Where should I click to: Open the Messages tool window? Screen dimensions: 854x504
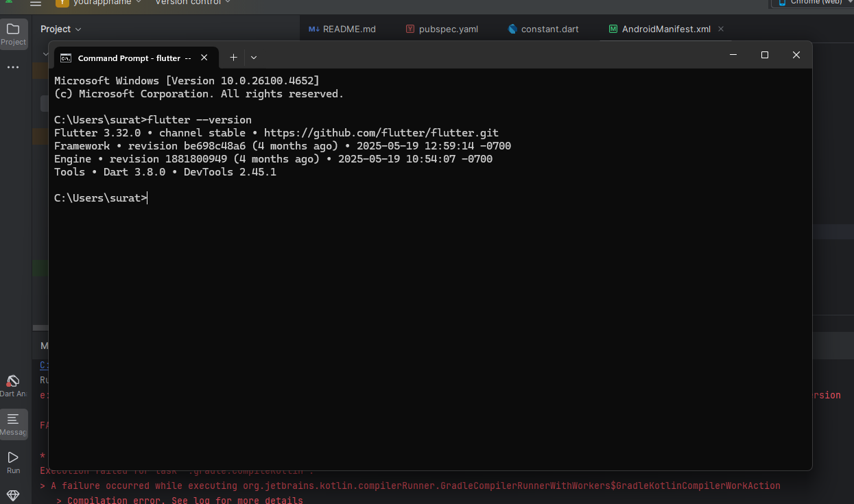coord(13,424)
